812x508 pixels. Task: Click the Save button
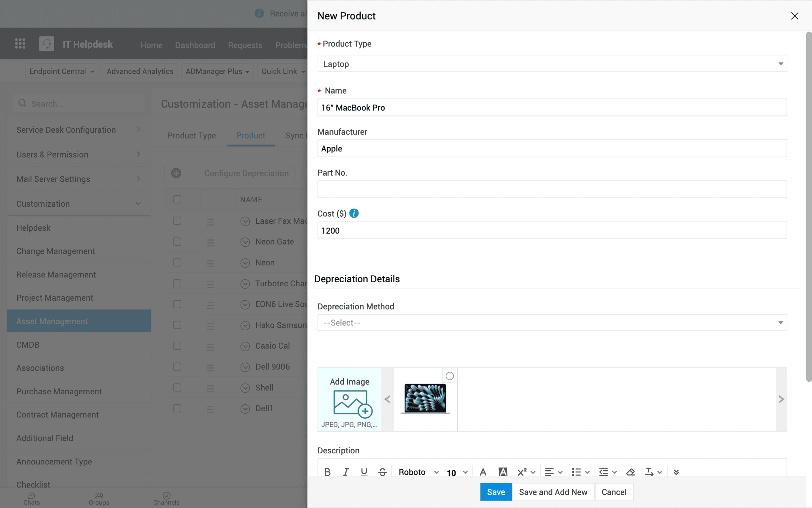click(x=496, y=492)
